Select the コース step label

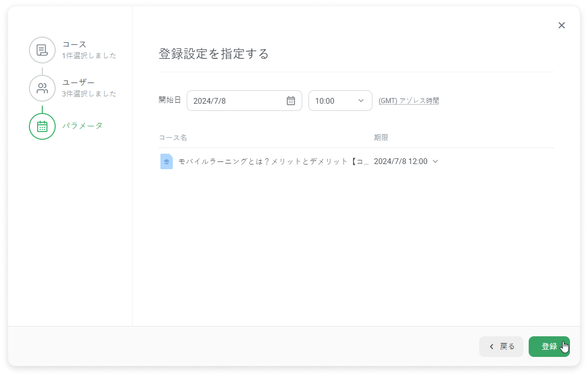(74, 44)
